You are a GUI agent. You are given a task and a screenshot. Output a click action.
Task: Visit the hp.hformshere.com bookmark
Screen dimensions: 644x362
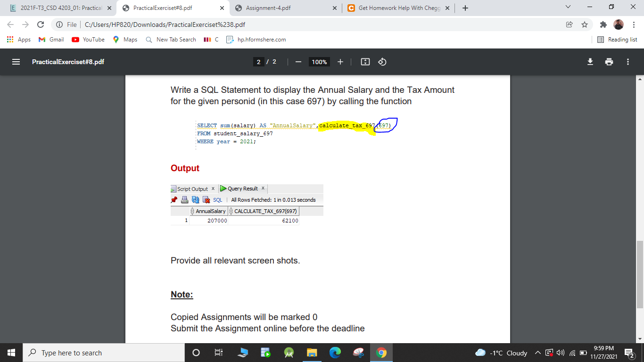[x=256, y=40]
